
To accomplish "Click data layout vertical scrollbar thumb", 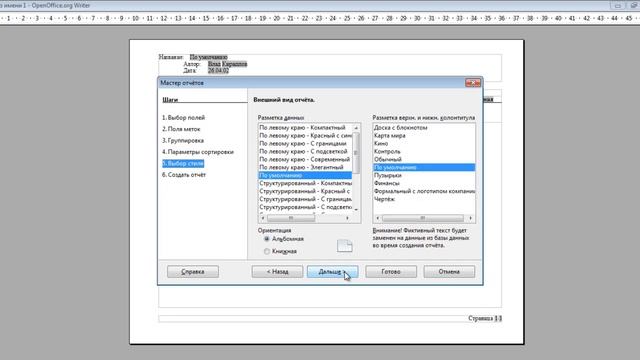I will coord(356,153).
